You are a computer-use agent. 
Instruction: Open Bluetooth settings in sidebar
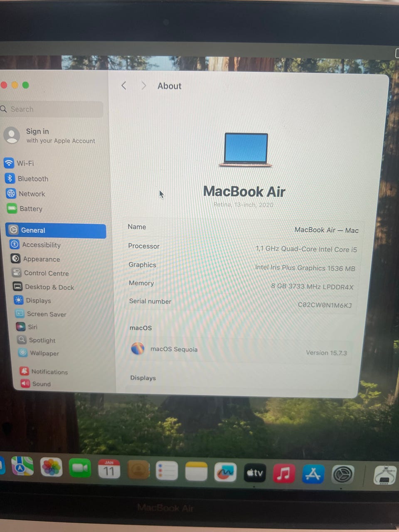(27, 178)
